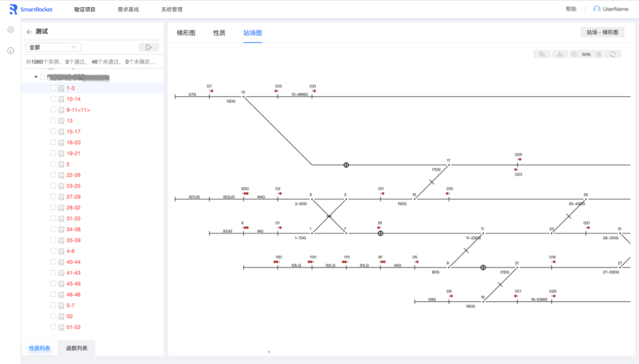Run tests with the play icon
The width and height of the screenshot is (639, 364).
pyautogui.click(x=149, y=47)
